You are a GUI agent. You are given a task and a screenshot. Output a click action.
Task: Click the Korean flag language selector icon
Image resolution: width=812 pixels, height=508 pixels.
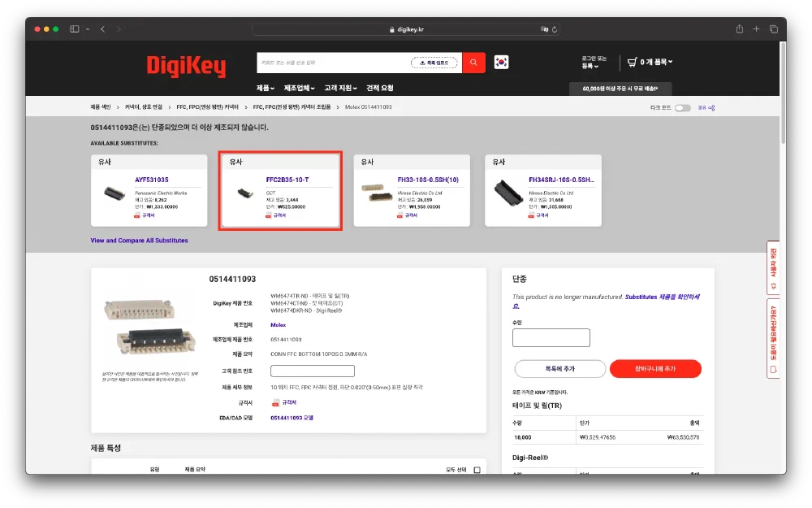tap(500, 61)
